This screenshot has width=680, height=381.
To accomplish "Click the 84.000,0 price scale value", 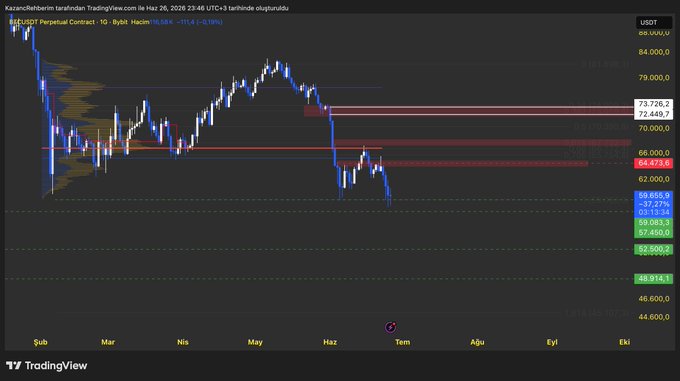I will click(x=654, y=52).
